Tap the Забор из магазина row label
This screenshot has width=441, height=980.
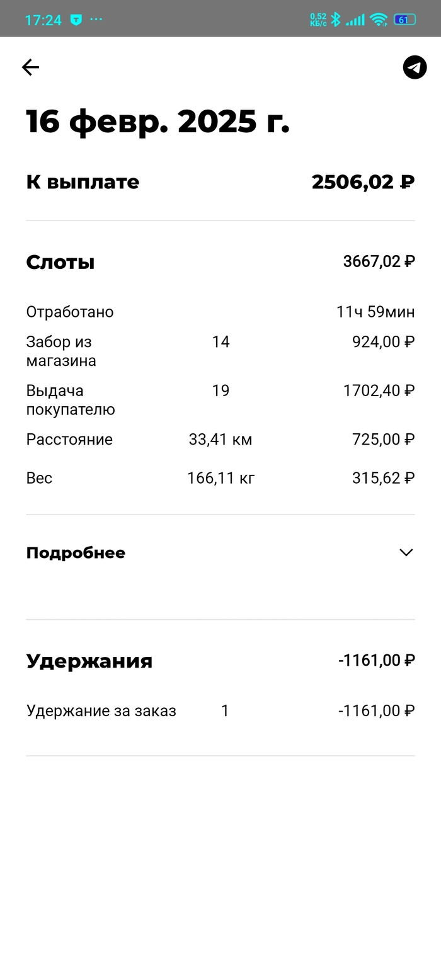pyautogui.click(x=60, y=351)
